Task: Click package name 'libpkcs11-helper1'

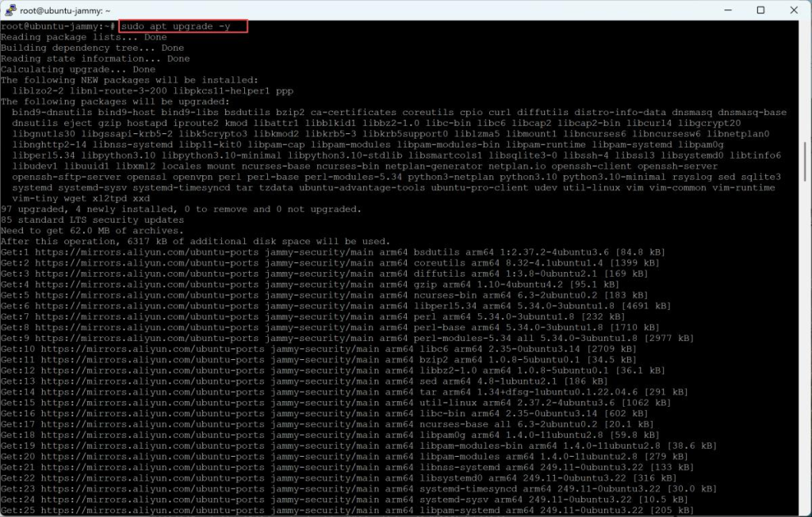Action: pos(222,90)
